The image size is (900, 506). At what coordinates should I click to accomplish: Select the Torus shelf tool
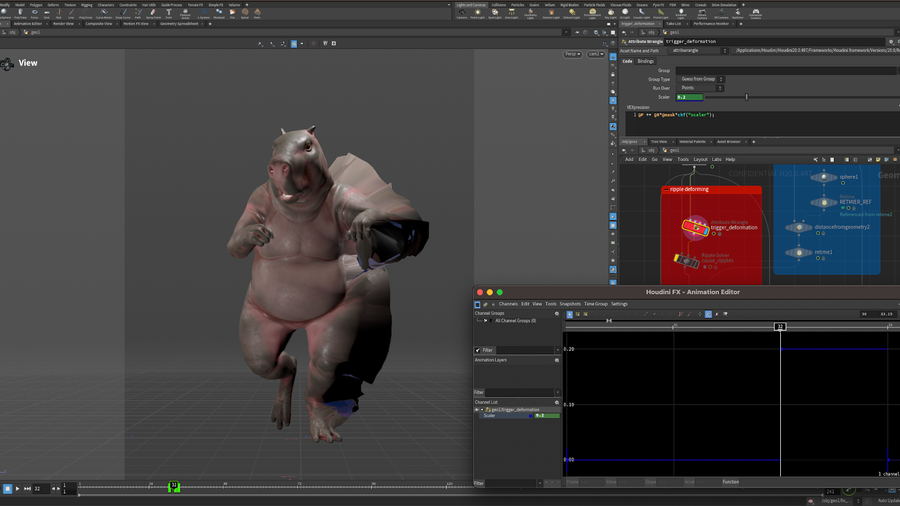pos(34,14)
